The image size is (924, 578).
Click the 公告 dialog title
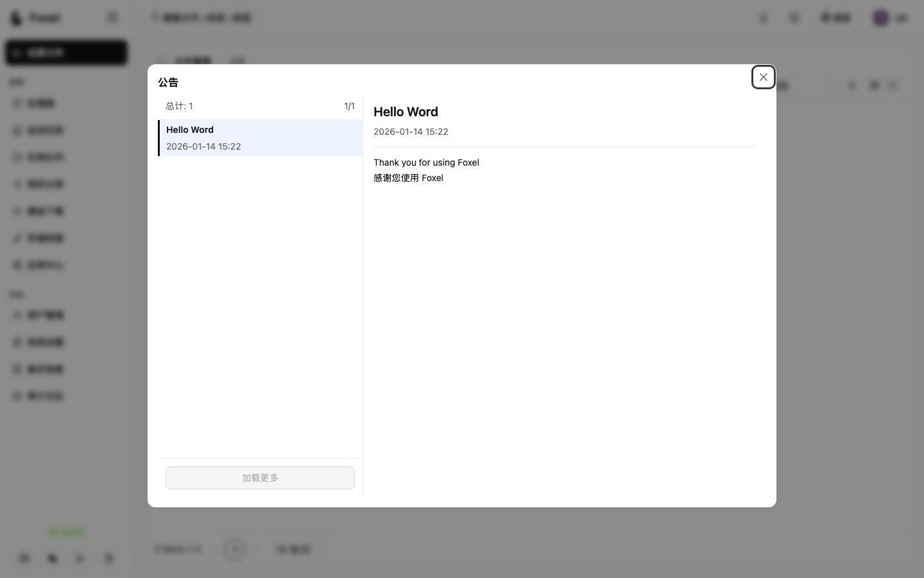(x=168, y=82)
